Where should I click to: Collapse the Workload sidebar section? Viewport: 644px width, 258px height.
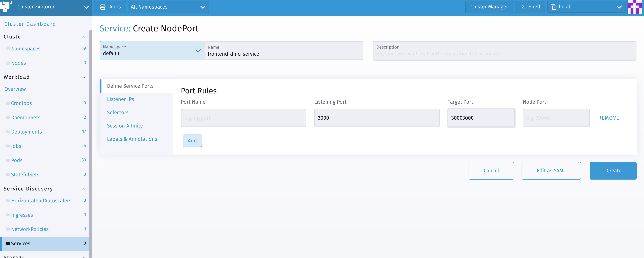(x=84, y=77)
